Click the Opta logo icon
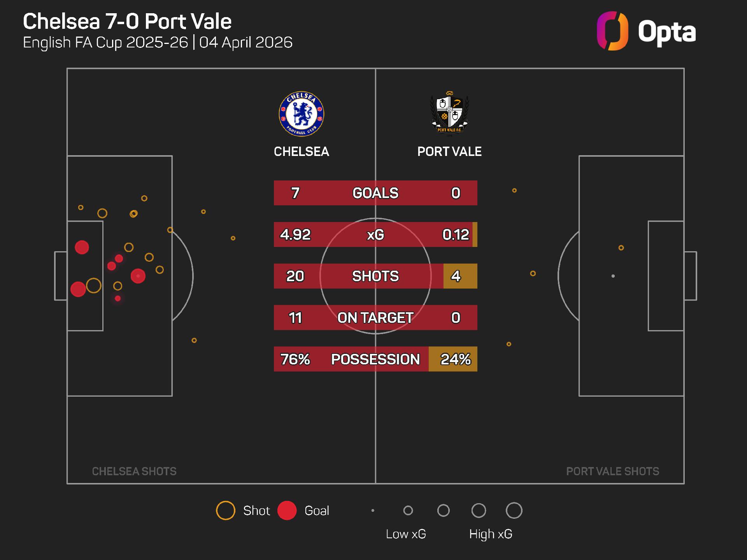747x560 pixels. pos(612,31)
